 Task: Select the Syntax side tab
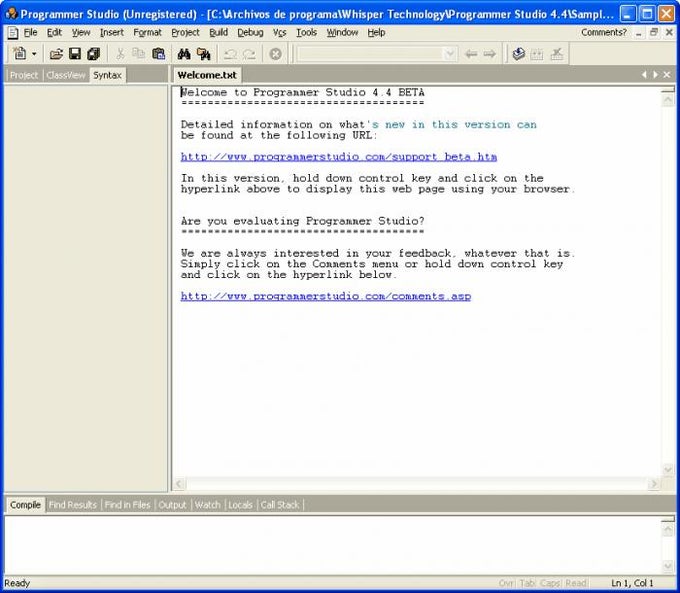point(108,75)
